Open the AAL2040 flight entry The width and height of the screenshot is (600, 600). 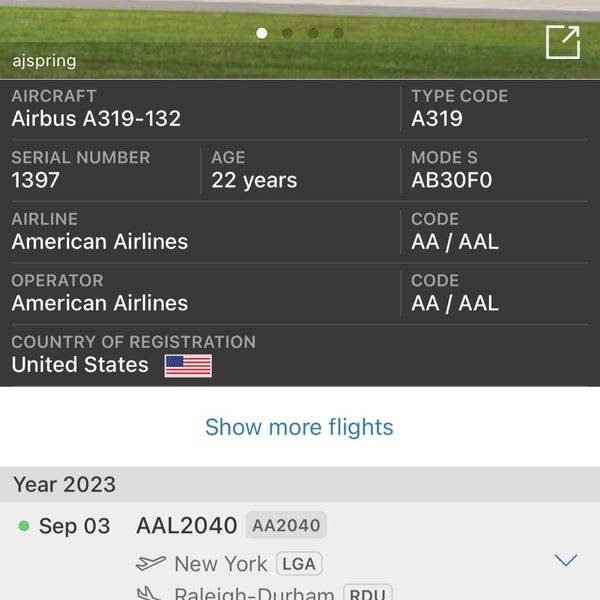click(186, 526)
